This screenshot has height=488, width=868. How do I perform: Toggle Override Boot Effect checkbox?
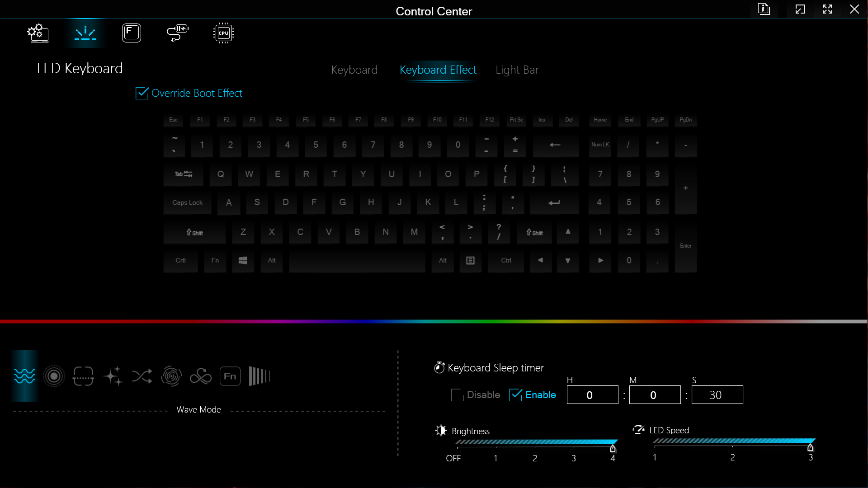142,93
